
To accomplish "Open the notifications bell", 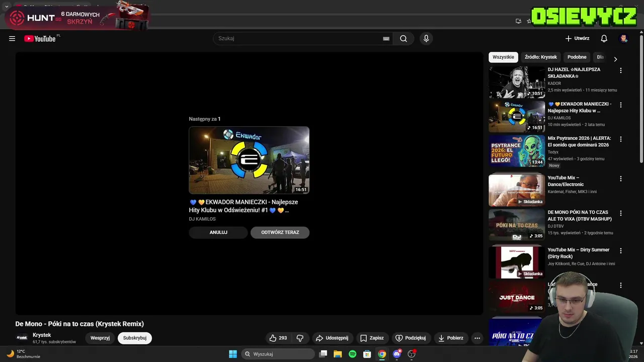I will point(604,39).
